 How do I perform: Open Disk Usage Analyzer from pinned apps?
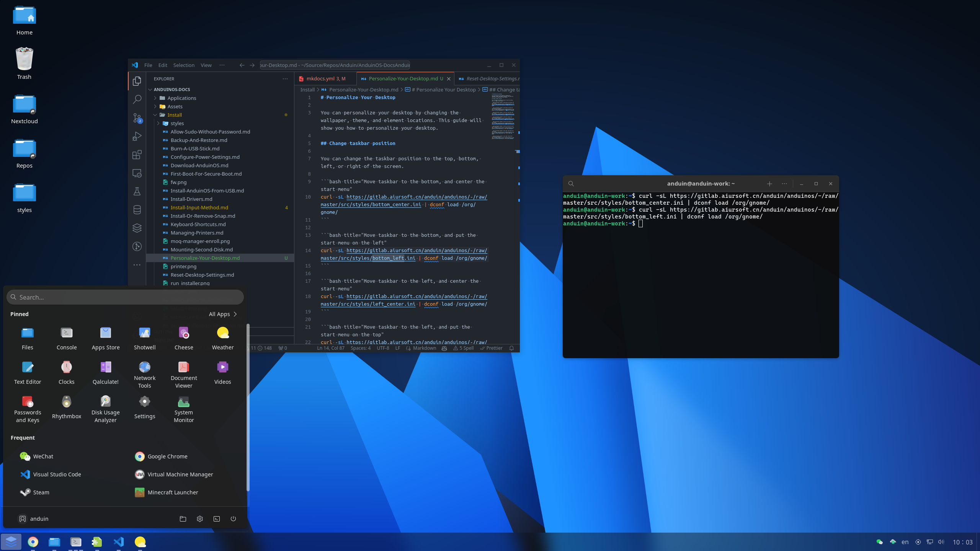coord(106,409)
